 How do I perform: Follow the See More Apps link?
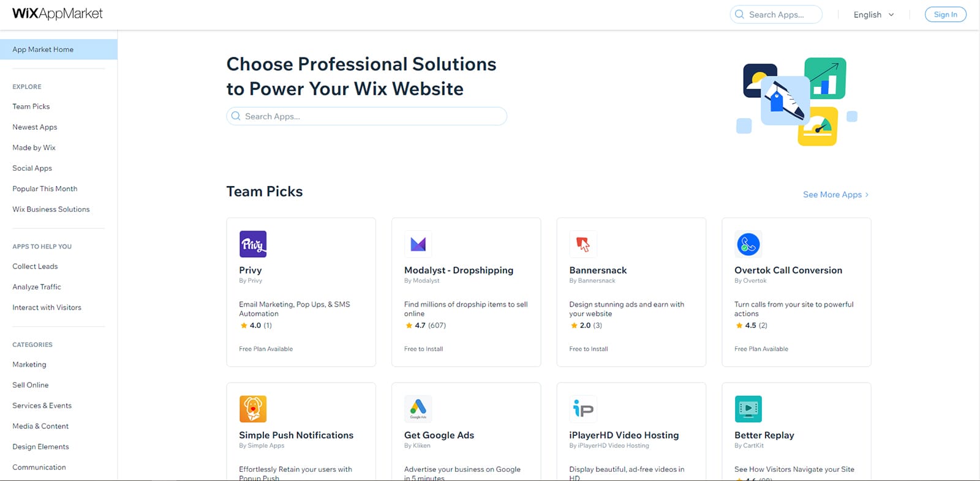tap(835, 195)
